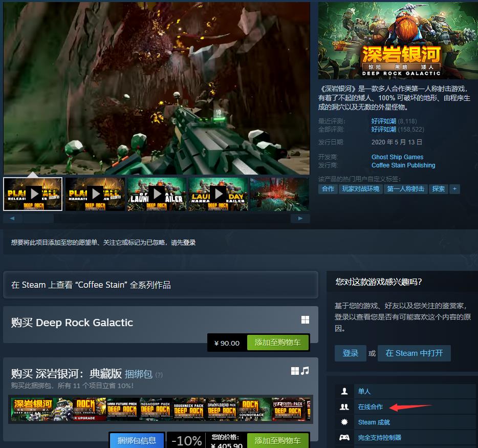Open the bundle (?) help tooltip

tap(159, 375)
